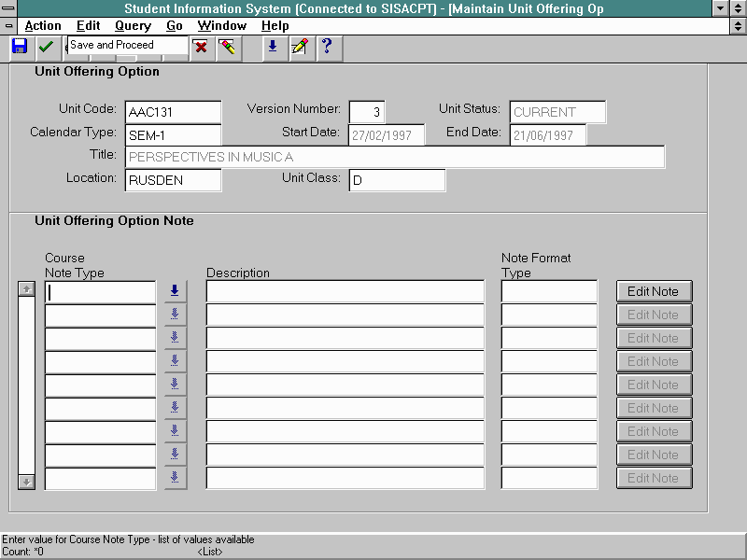Image resolution: width=747 pixels, height=560 pixels.
Task: Click the blue down-arrow list of values toolbar icon
Action: (273, 47)
